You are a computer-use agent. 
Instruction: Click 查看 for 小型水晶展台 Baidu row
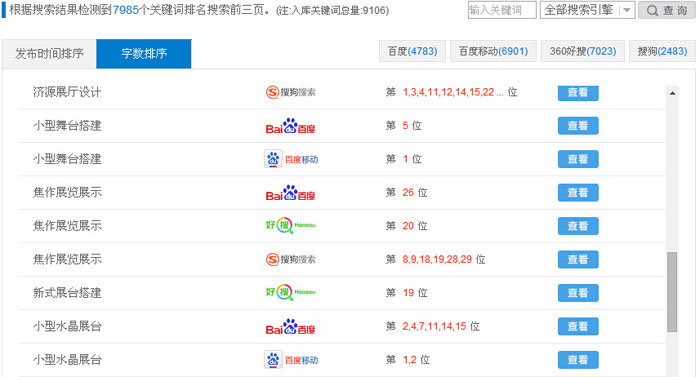pyautogui.click(x=578, y=327)
